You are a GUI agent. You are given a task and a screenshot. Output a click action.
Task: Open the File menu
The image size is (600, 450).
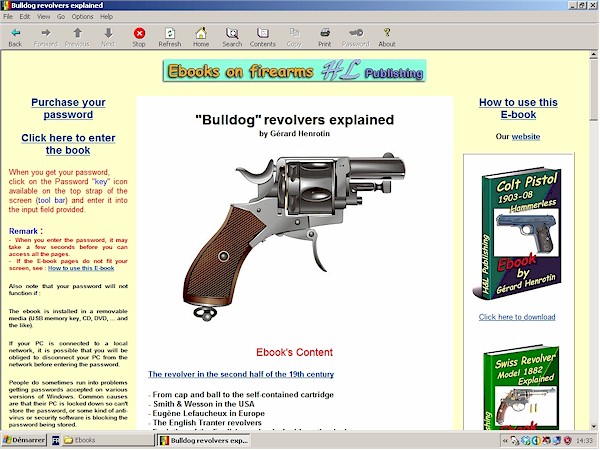coord(8,17)
